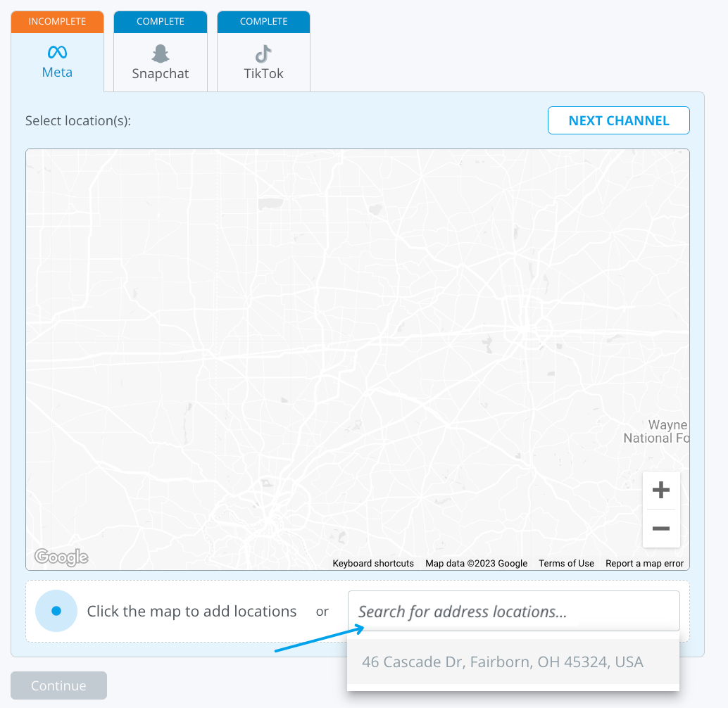Click the Google logo on the map

61,557
